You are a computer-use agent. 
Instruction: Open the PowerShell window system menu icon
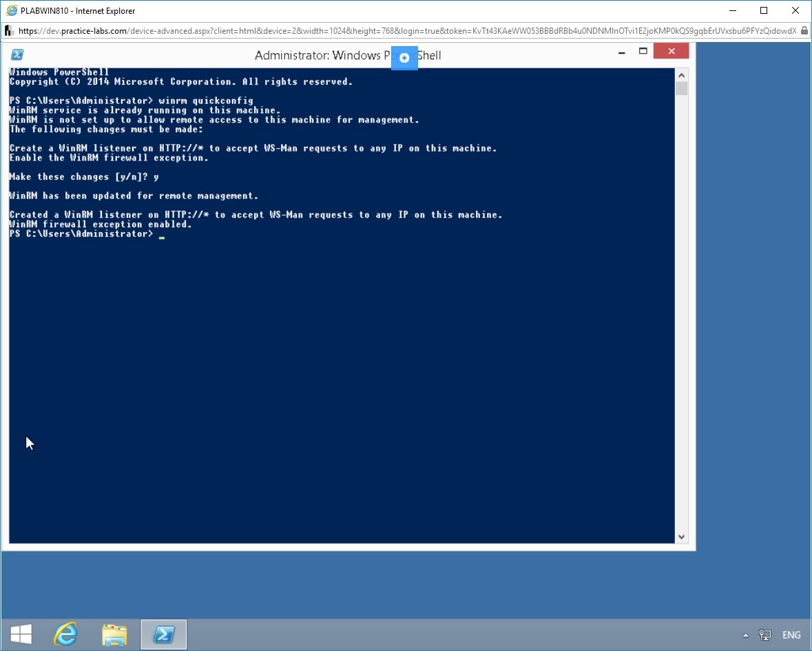[x=17, y=55]
